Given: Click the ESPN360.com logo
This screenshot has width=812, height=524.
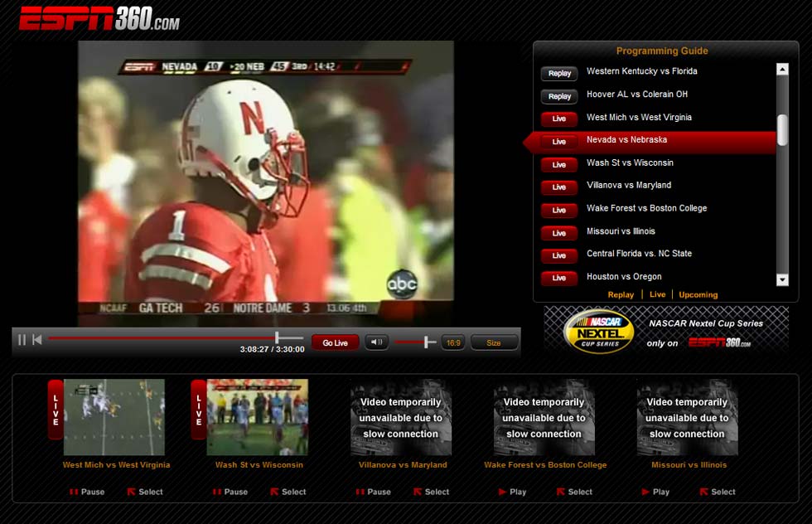Looking at the screenshot, I should point(99,19).
